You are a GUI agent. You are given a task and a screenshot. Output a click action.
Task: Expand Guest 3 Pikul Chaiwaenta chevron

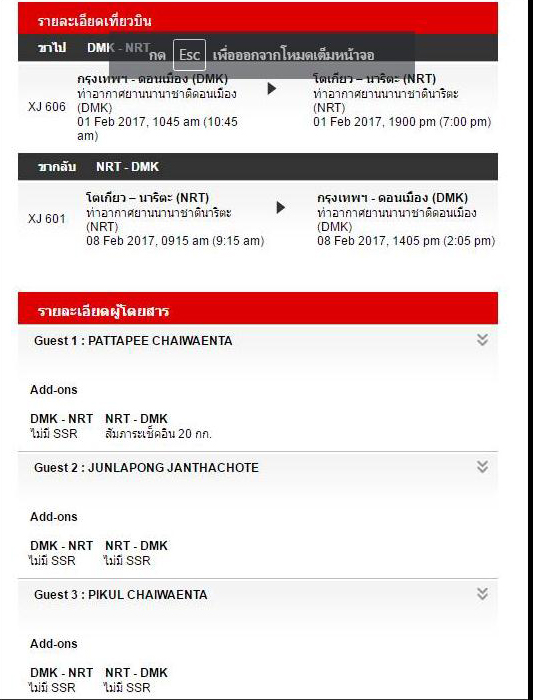pyautogui.click(x=482, y=593)
